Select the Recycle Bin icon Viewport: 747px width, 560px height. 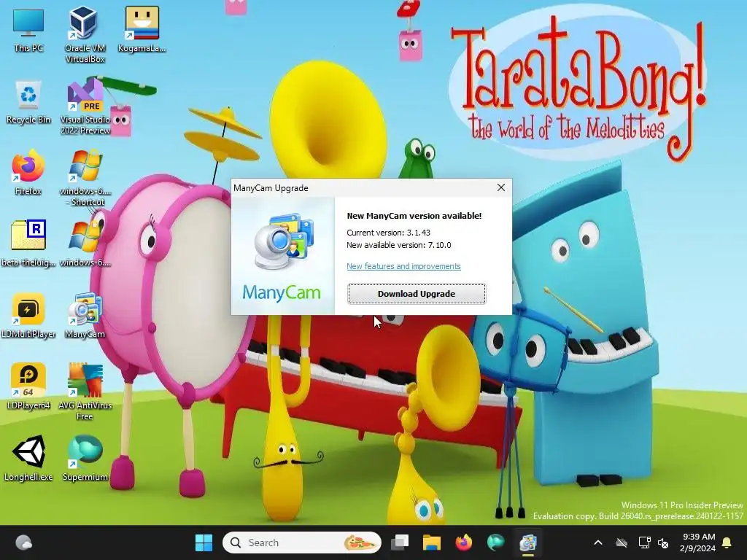[28, 102]
